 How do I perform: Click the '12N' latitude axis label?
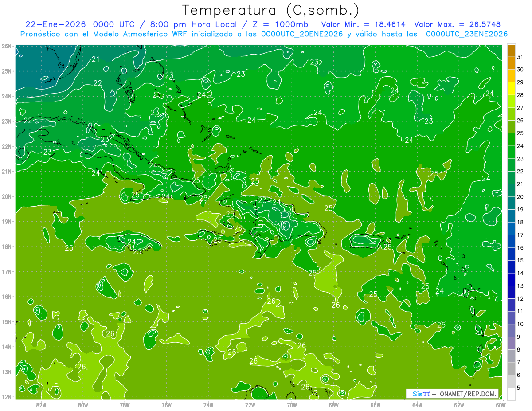point(7,396)
